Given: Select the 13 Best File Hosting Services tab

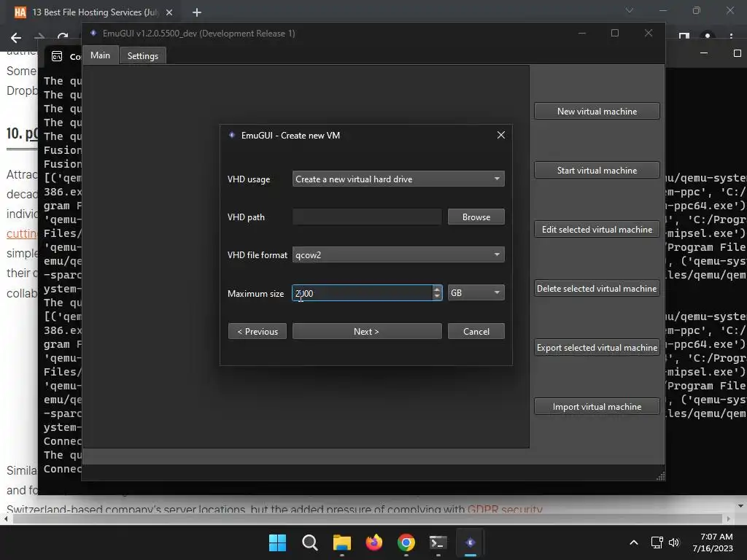Looking at the screenshot, I should 93,12.
